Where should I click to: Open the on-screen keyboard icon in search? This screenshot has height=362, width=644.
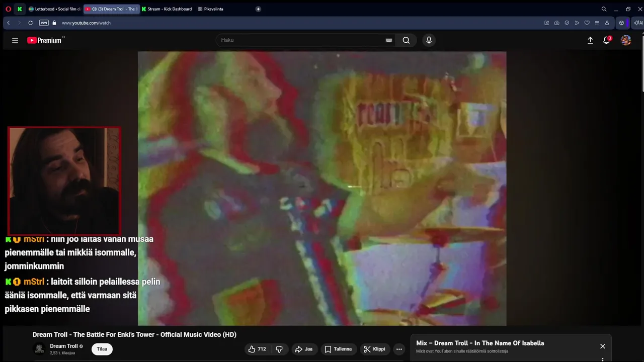click(389, 40)
